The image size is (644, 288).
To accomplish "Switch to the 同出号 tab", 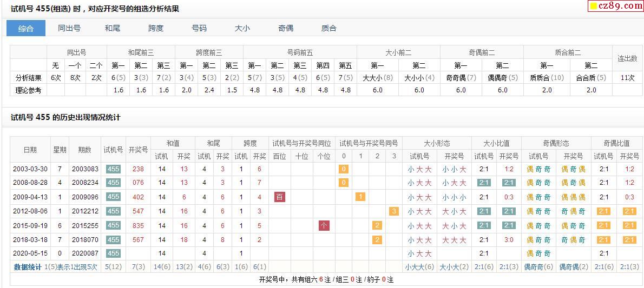I will (x=69, y=28).
